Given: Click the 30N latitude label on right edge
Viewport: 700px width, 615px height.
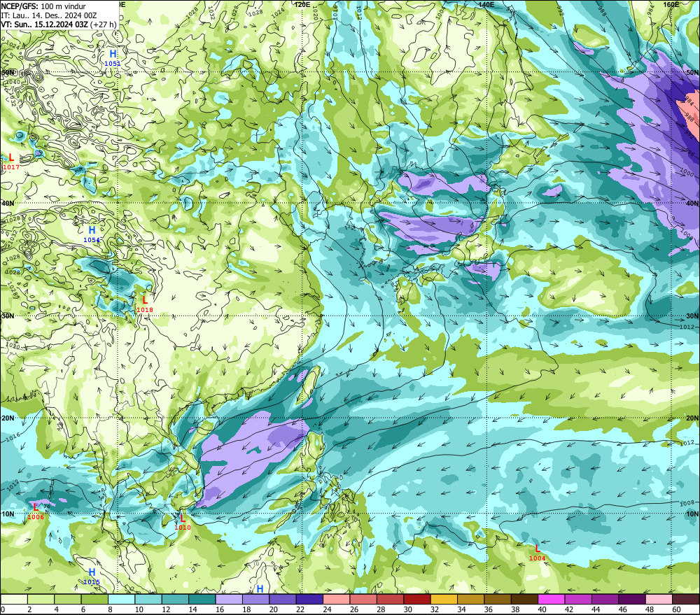Looking at the screenshot, I should click(692, 316).
